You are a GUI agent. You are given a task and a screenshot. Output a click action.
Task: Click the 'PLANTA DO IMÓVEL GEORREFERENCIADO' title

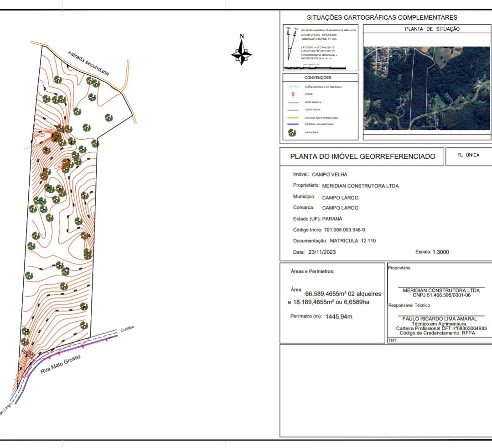click(363, 156)
